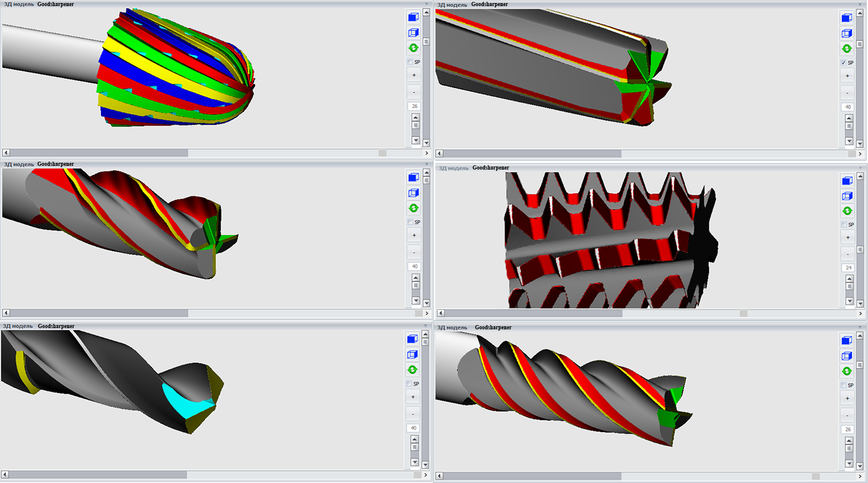
Task: Open header options arrow of gear hob panel
Action: coord(859,167)
